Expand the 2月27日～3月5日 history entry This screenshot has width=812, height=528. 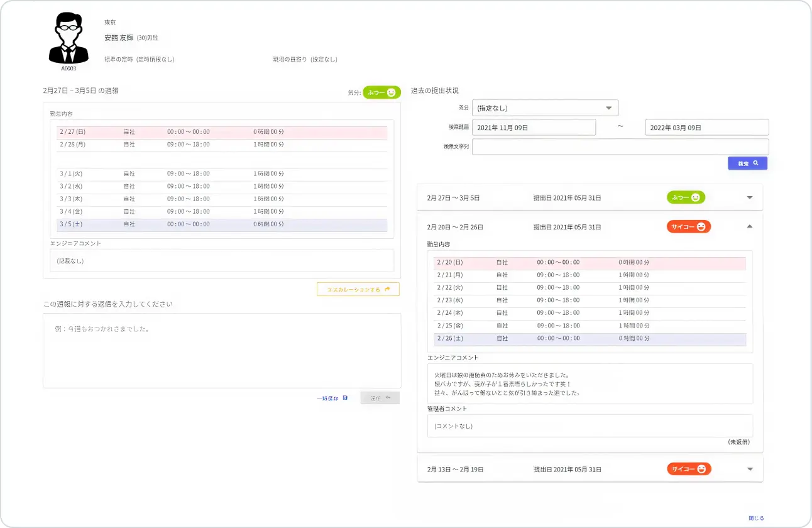click(749, 197)
